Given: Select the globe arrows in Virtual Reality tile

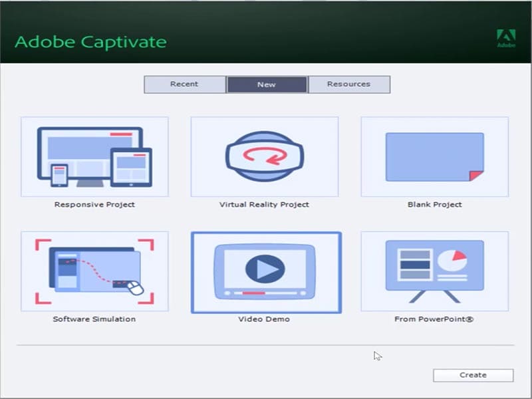Looking at the screenshot, I should pos(264,156).
